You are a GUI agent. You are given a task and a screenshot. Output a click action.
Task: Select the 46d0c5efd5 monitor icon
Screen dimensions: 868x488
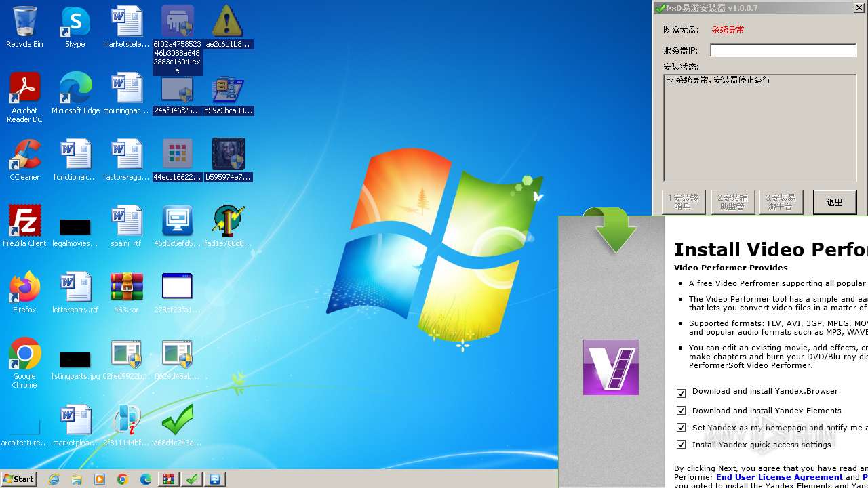tap(177, 226)
